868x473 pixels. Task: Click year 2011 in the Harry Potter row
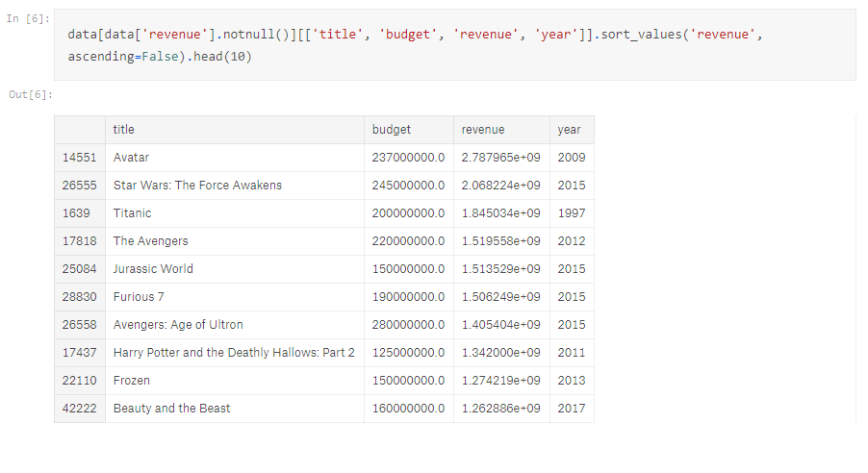point(573,353)
